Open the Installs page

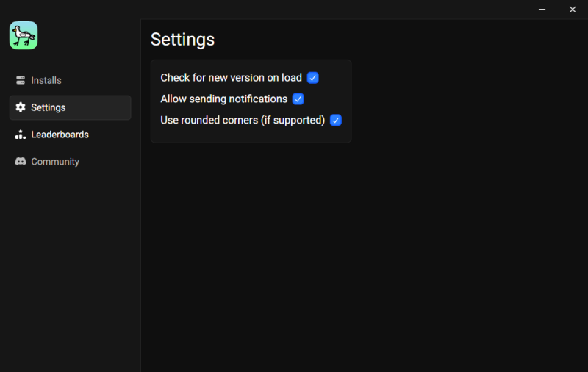pyautogui.click(x=70, y=80)
